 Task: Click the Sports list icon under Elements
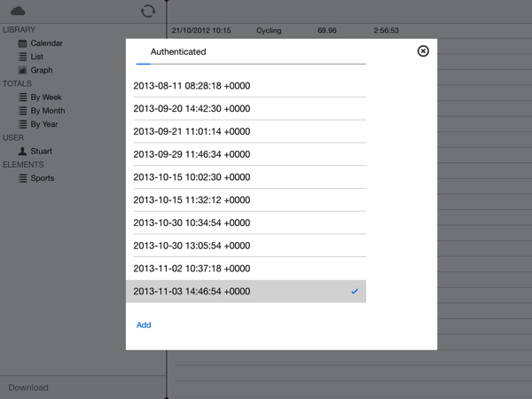click(22, 178)
